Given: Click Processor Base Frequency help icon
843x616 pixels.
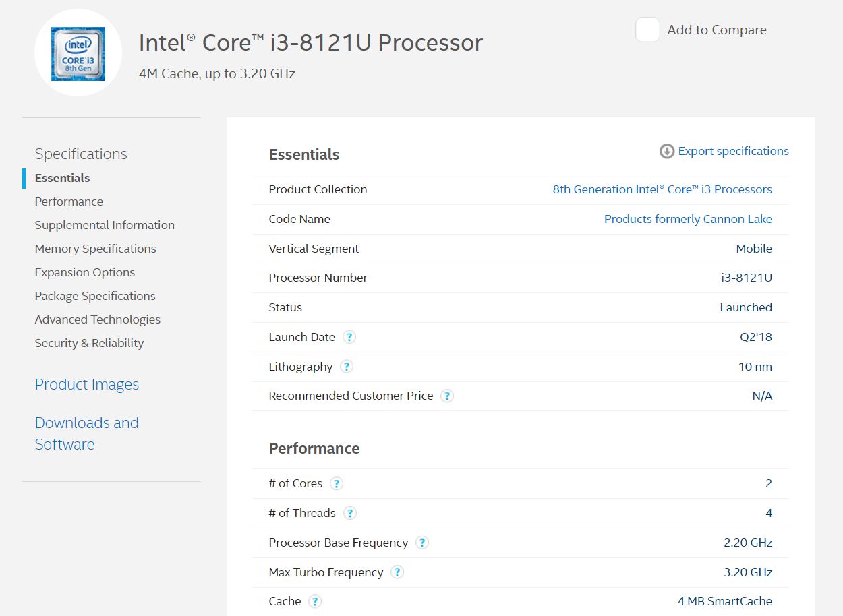Looking at the screenshot, I should click(x=422, y=543).
